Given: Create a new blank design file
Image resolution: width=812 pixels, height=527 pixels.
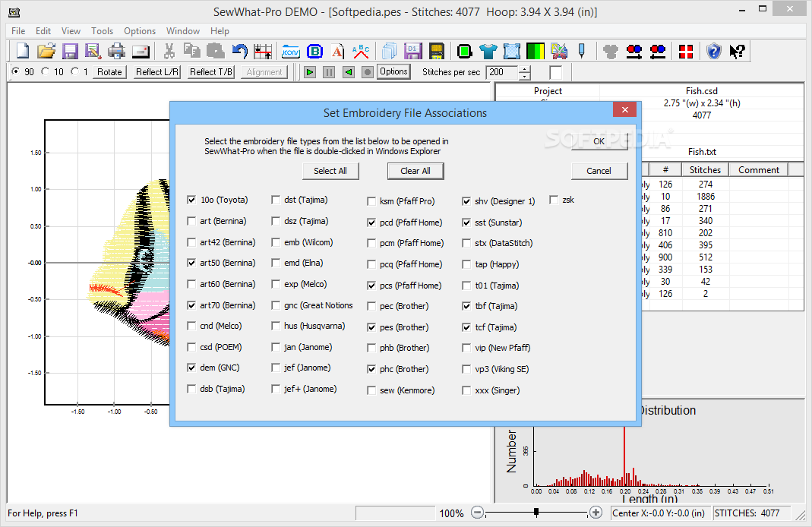Looking at the screenshot, I should tap(23, 51).
